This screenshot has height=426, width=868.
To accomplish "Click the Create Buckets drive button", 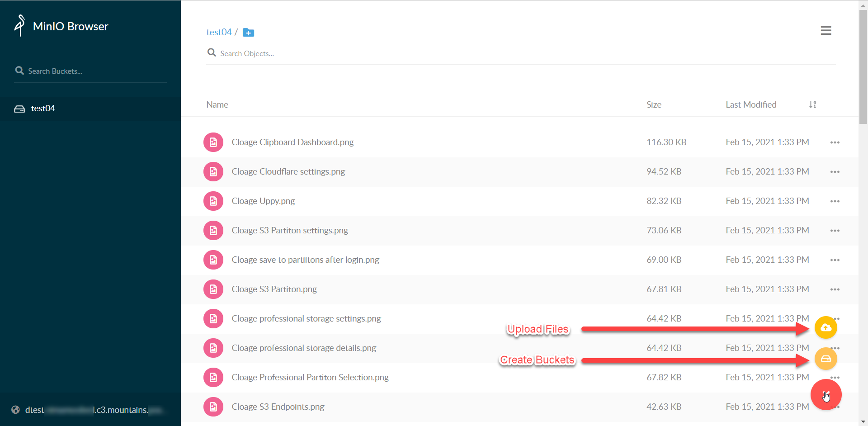I will click(x=826, y=359).
